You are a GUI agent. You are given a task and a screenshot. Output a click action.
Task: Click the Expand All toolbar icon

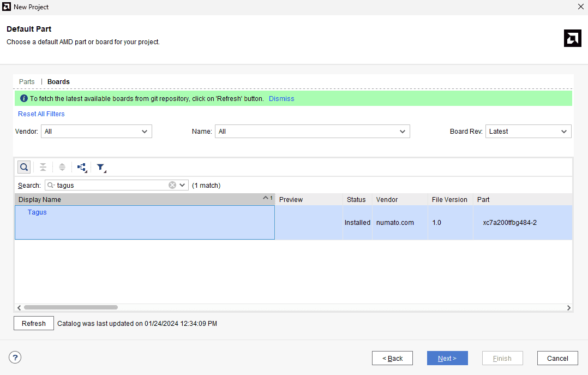[62, 167]
